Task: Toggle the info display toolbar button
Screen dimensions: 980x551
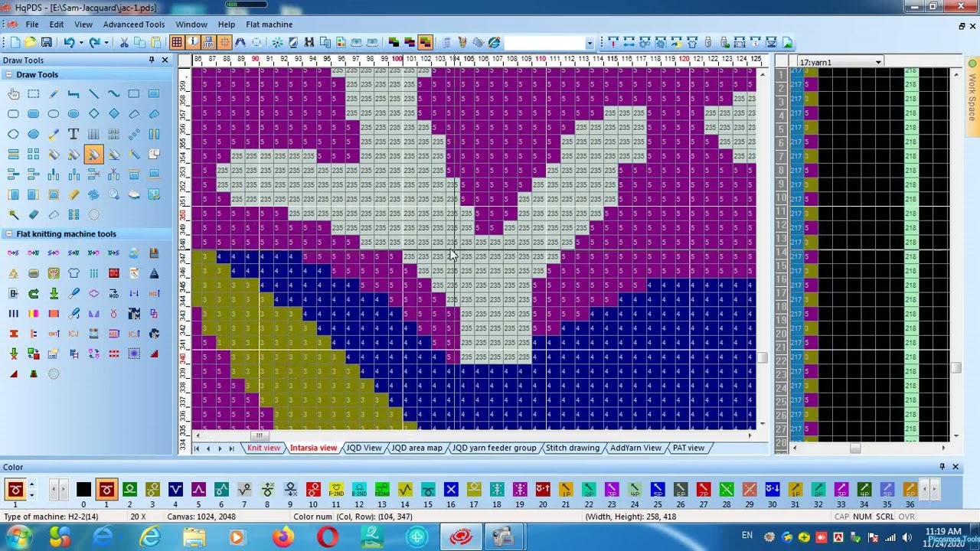Action: pos(193,43)
